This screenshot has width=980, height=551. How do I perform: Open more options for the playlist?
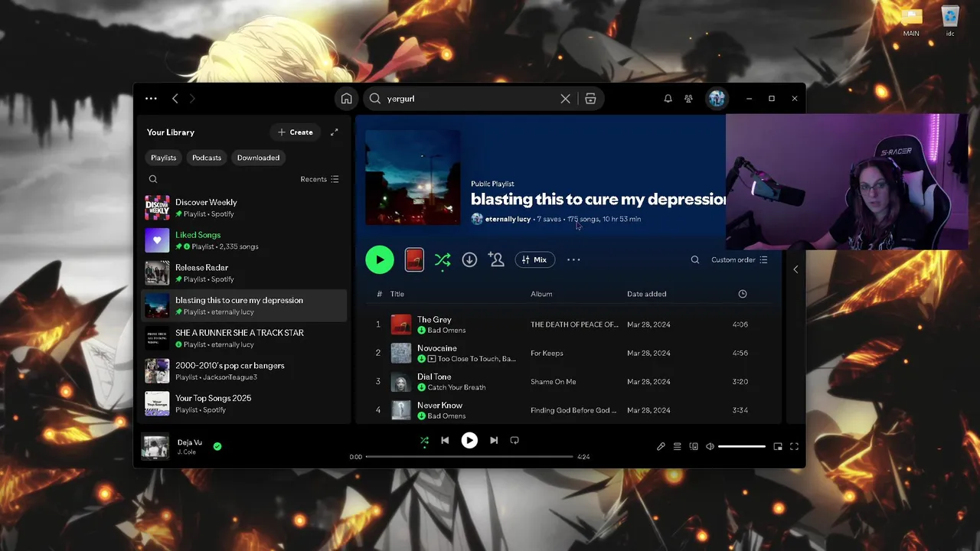pos(573,260)
